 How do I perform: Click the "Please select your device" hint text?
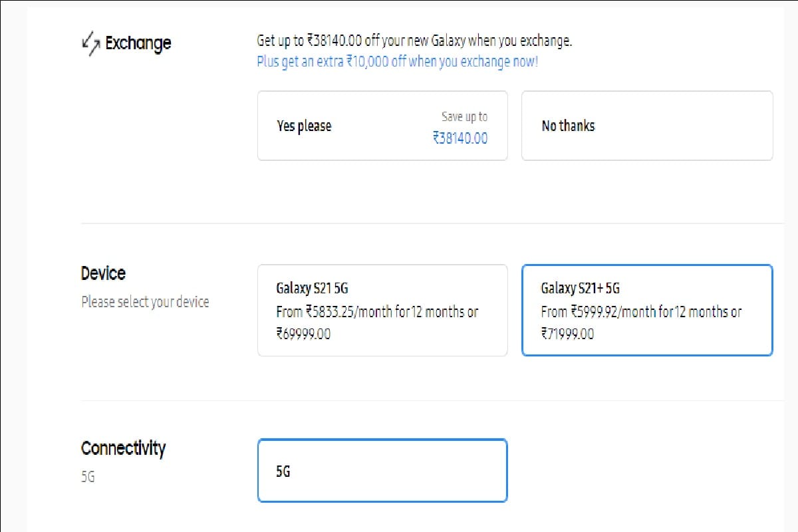click(145, 302)
